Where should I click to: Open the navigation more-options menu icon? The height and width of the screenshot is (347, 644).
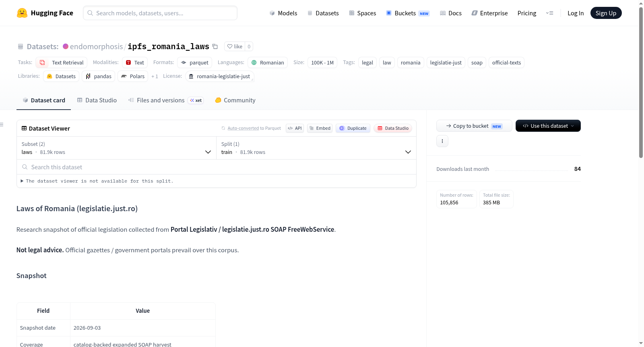549,13
